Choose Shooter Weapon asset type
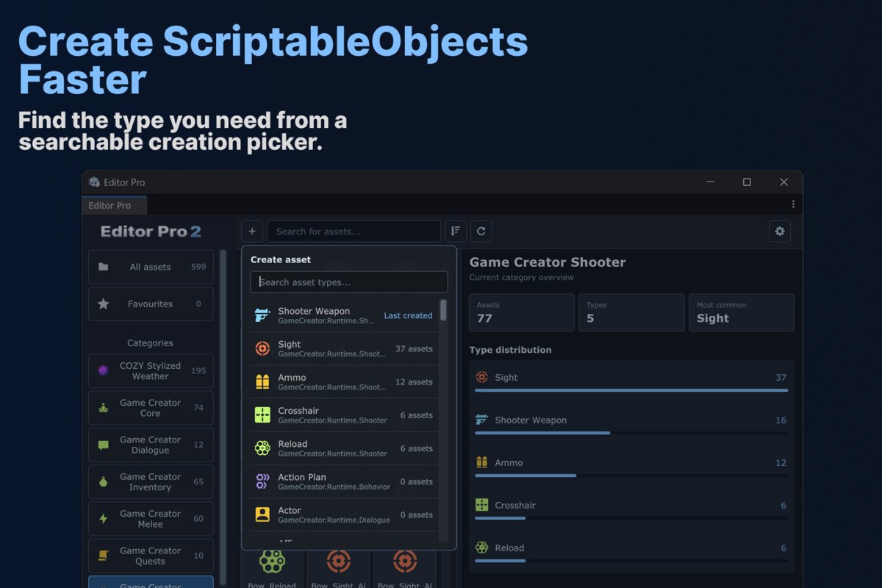This screenshot has width=882, height=588. [x=343, y=315]
